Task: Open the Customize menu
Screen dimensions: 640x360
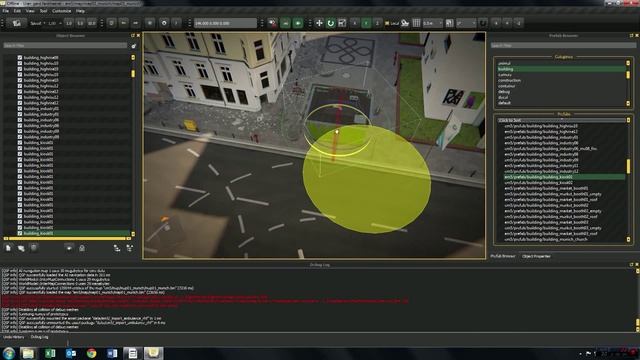Action: (62, 11)
